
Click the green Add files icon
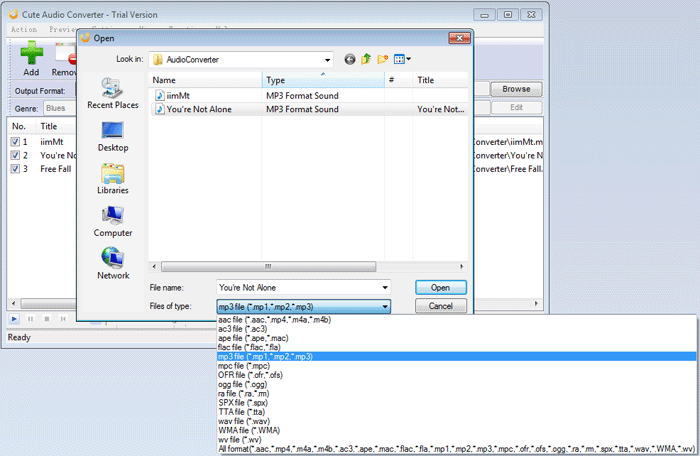click(x=31, y=54)
